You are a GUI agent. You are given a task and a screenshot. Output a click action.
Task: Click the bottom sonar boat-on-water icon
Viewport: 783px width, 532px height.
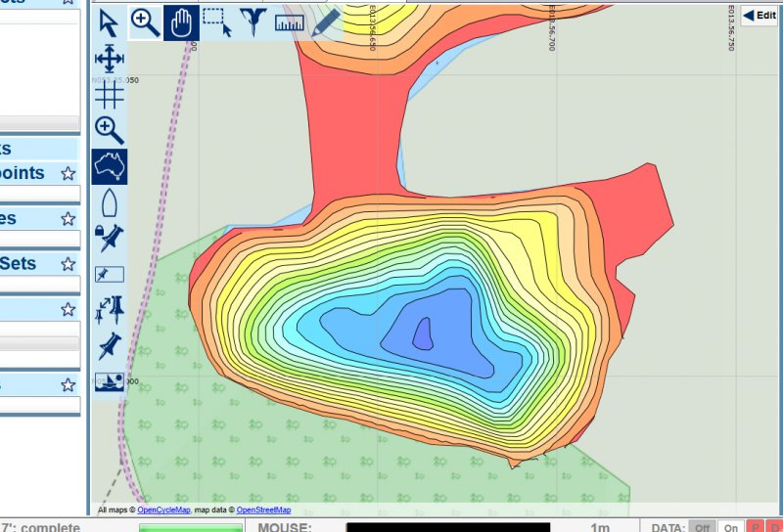click(x=109, y=381)
